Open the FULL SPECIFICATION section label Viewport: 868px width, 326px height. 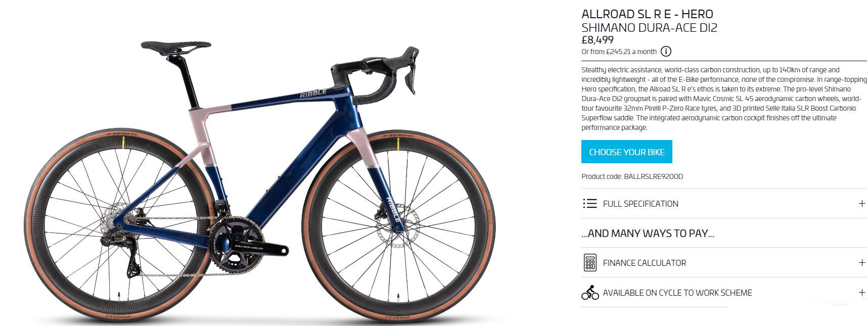pyautogui.click(x=641, y=204)
